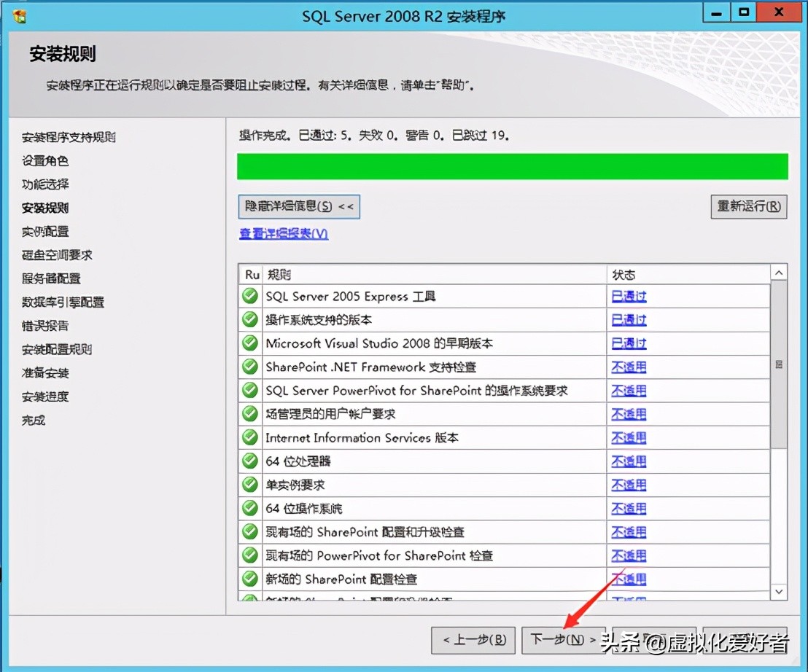Click the rules list scroll down arrow
808x672 pixels.
779,592
